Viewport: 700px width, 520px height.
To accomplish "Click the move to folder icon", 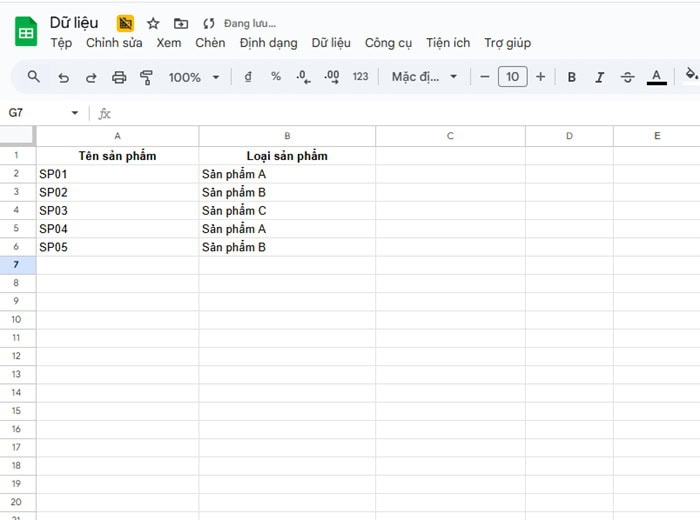I will click(181, 23).
